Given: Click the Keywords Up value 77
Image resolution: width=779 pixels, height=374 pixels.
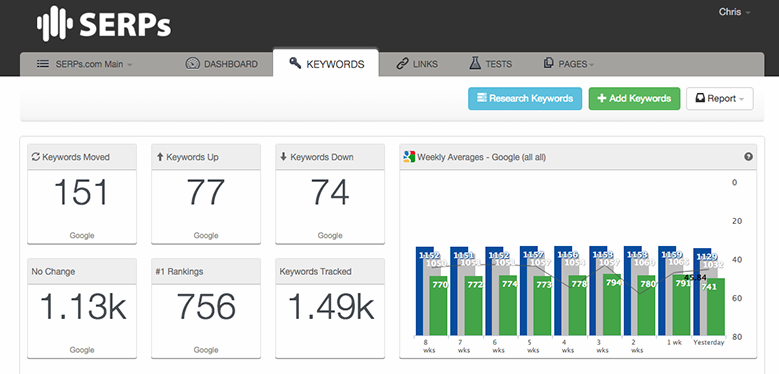Looking at the screenshot, I should (206, 193).
